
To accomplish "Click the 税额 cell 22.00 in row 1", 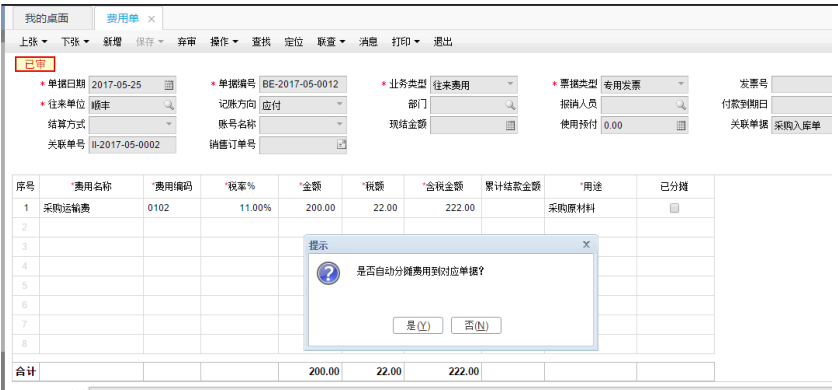I will (373, 208).
